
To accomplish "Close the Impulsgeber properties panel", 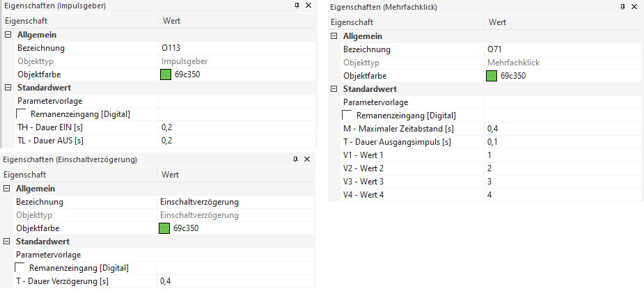I will click(308, 6).
